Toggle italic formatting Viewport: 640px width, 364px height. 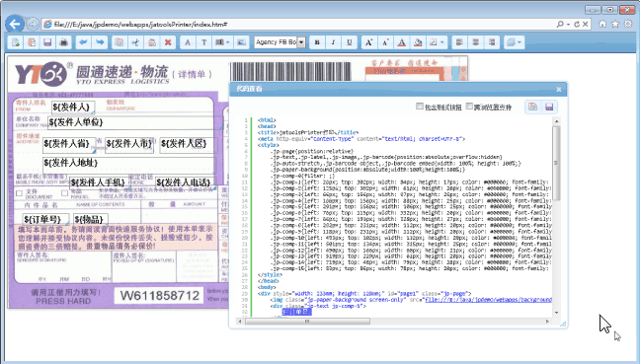(x=333, y=42)
